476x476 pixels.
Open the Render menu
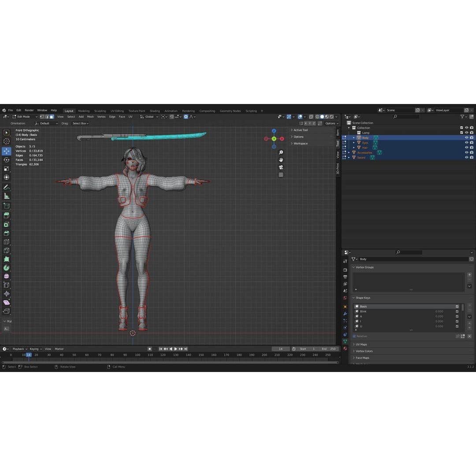[29, 110]
